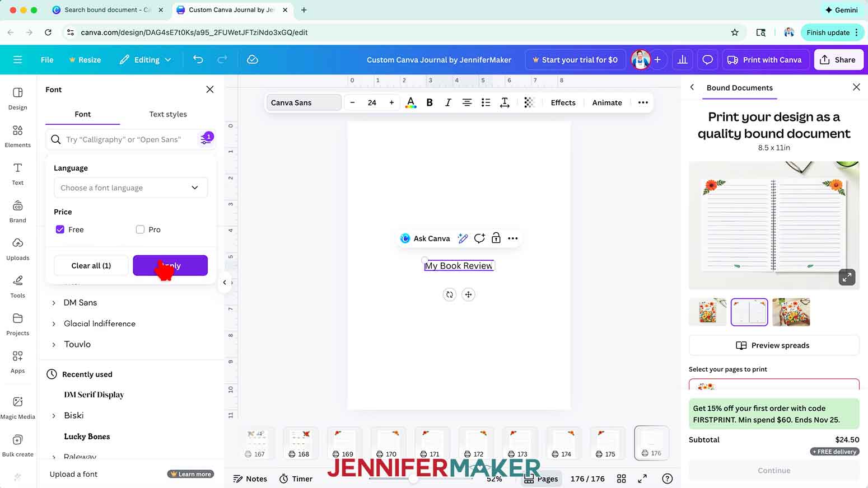The width and height of the screenshot is (868, 488).
Task: Click Print with Canva
Action: (764, 59)
